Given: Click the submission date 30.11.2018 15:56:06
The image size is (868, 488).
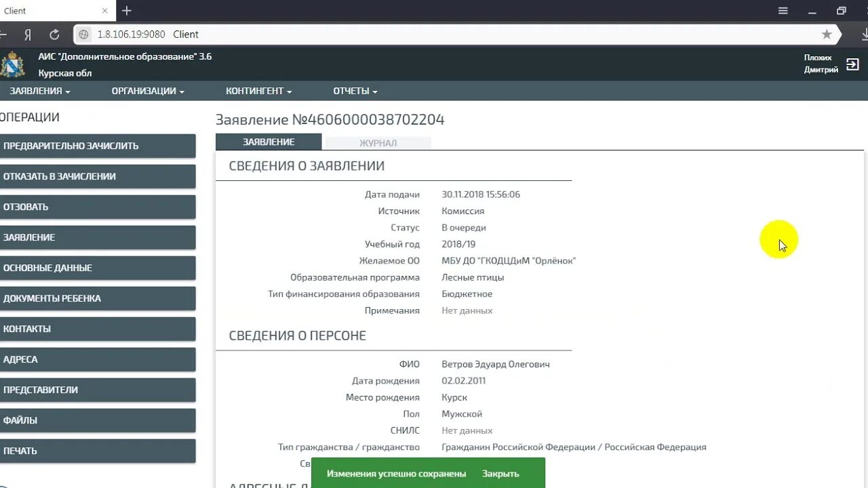Looking at the screenshot, I should (481, 195).
